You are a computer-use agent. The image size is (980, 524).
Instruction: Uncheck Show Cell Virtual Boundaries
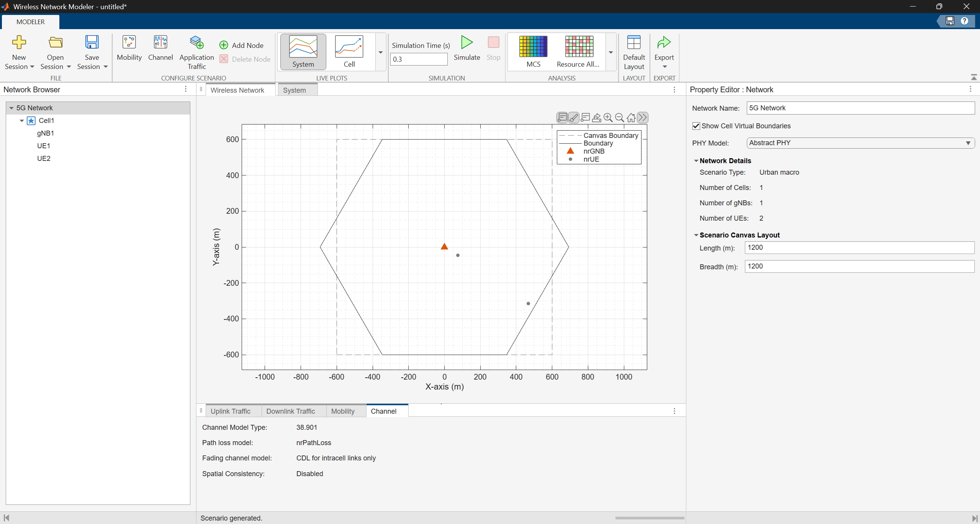(x=696, y=126)
